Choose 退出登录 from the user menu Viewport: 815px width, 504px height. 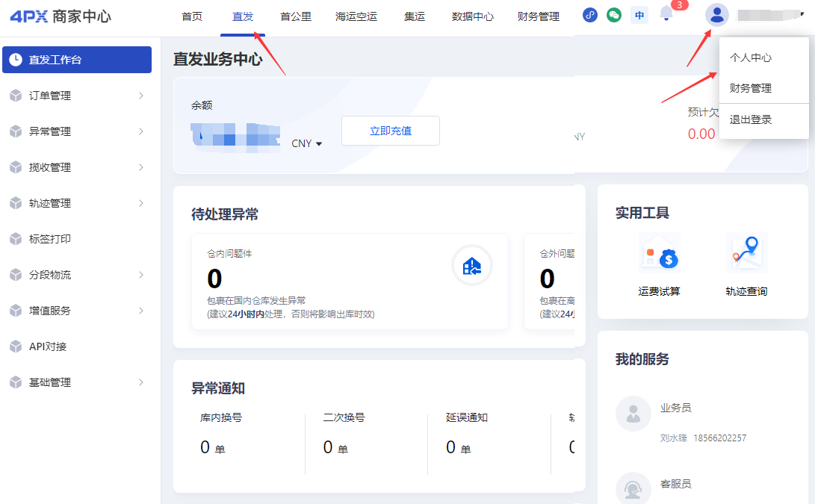tap(751, 119)
